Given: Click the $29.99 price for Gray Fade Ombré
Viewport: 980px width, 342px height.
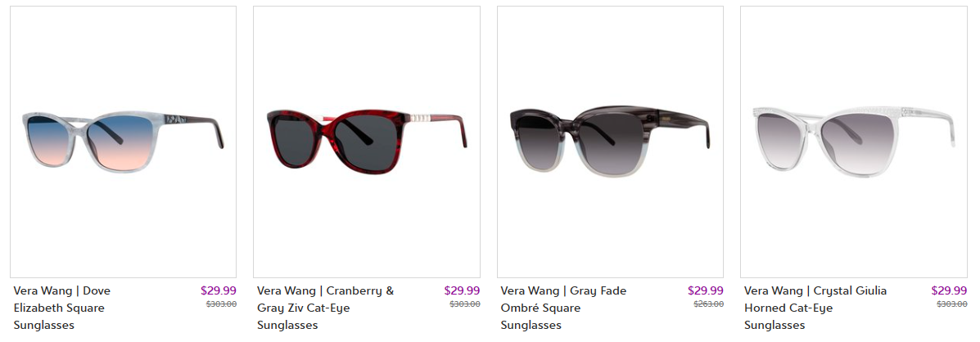Looking at the screenshot, I should pos(706,290).
